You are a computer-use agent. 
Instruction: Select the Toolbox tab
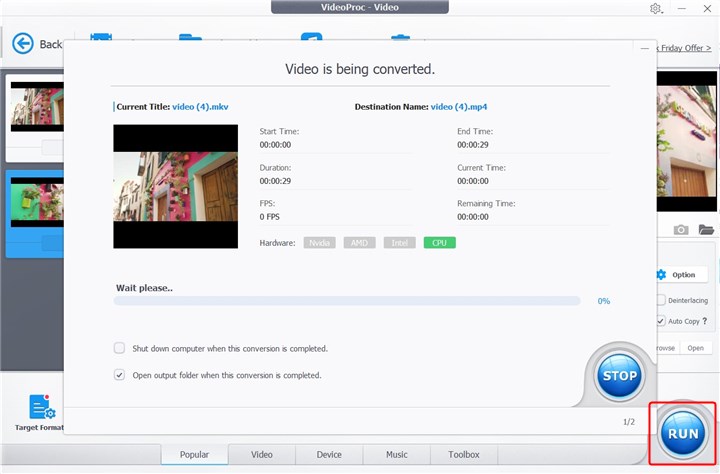coord(465,455)
